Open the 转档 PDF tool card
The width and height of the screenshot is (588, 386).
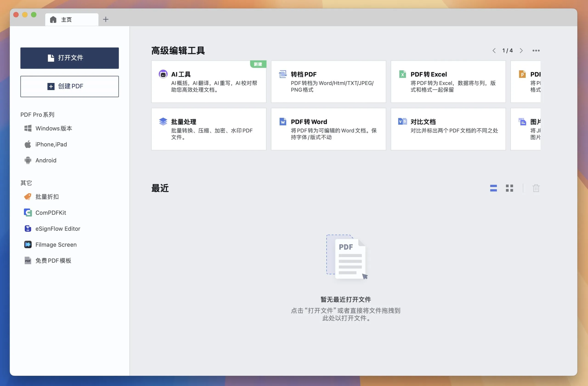click(x=328, y=82)
